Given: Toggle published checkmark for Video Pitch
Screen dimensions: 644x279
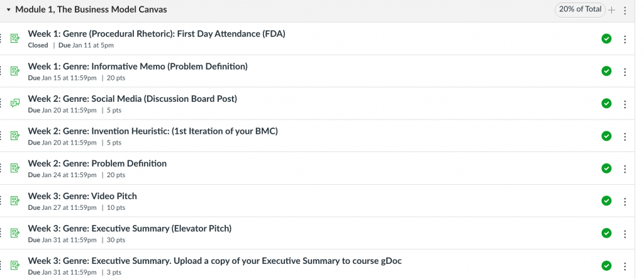Looking at the screenshot, I should (606, 200).
